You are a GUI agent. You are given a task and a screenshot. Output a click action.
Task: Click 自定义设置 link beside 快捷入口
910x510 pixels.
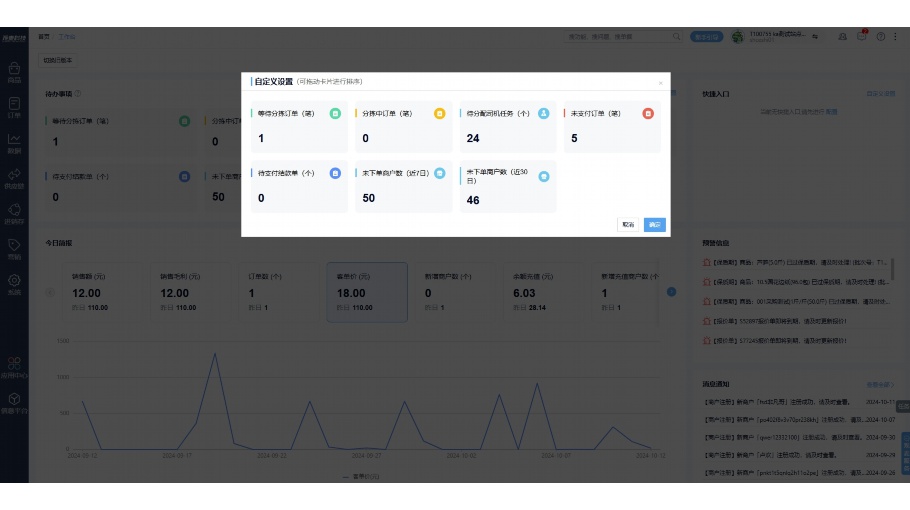tap(880, 93)
